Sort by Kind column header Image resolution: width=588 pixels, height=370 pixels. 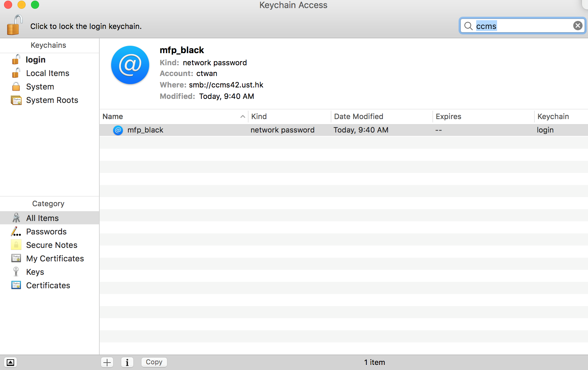[259, 117]
